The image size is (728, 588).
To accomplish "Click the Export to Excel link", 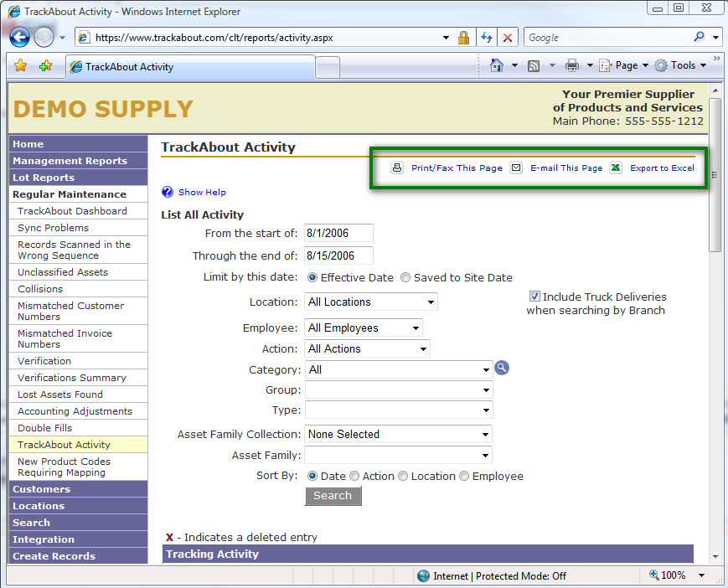I will (662, 168).
